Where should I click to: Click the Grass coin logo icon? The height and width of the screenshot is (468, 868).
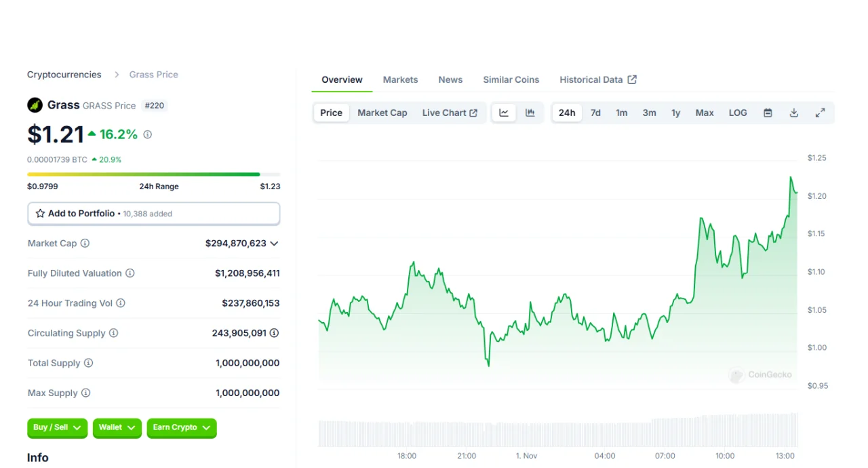[35, 105]
